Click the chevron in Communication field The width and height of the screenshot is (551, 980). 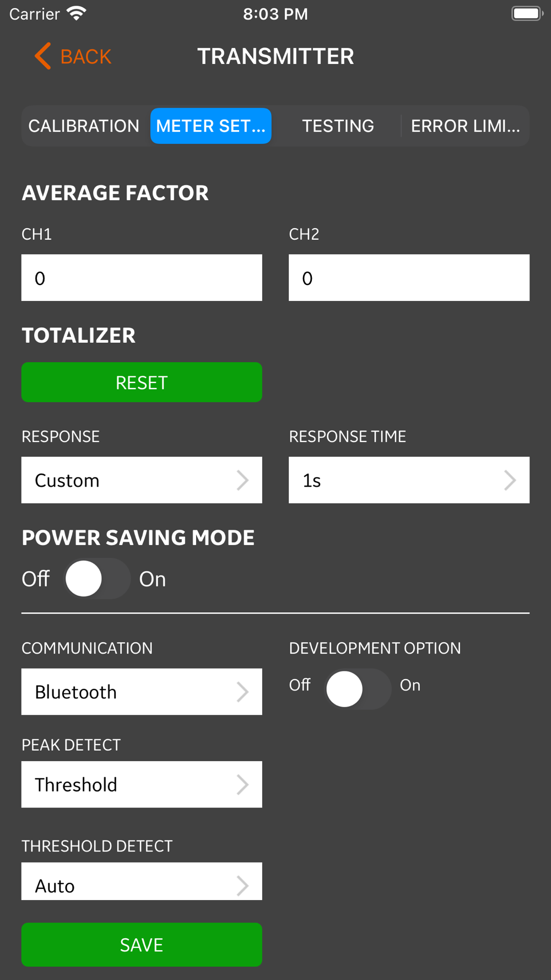pyautogui.click(x=242, y=692)
